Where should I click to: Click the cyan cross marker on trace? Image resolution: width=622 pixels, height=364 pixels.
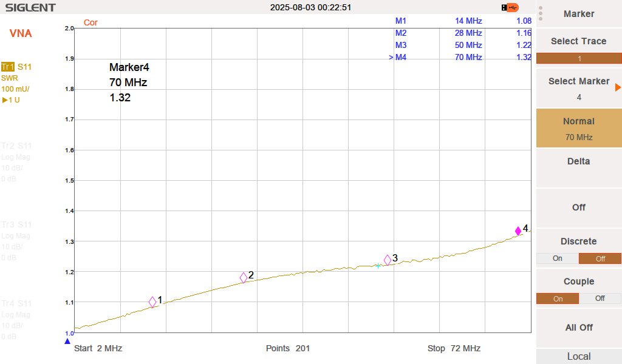378,266
